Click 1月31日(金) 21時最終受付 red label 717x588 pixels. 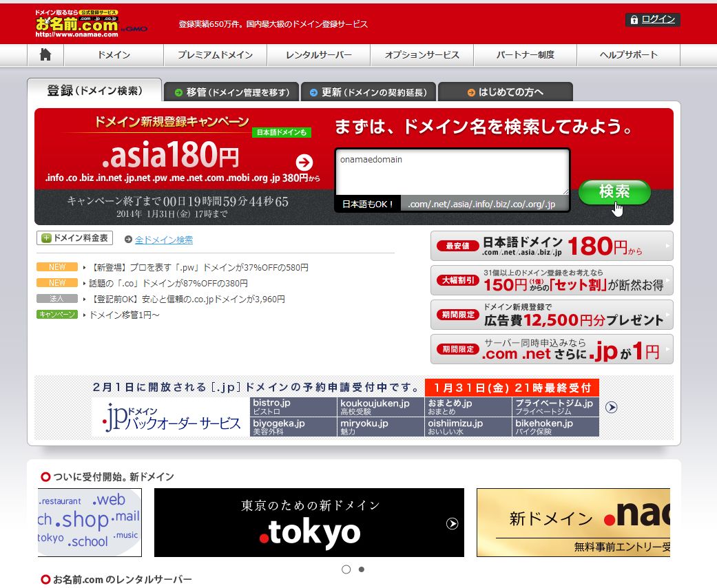point(512,388)
